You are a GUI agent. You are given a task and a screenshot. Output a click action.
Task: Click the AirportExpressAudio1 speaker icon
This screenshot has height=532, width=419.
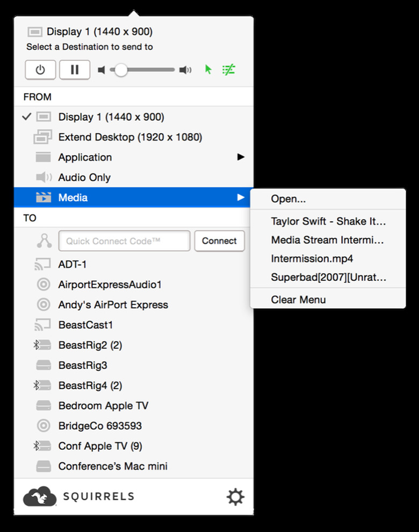point(44,285)
